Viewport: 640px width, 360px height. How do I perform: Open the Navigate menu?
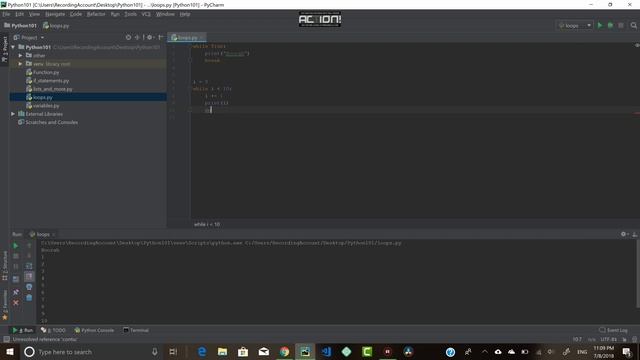55,14
